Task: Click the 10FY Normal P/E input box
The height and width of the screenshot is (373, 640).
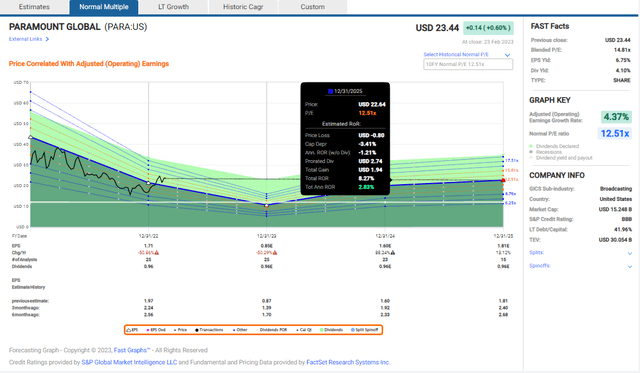Action: 468,64
